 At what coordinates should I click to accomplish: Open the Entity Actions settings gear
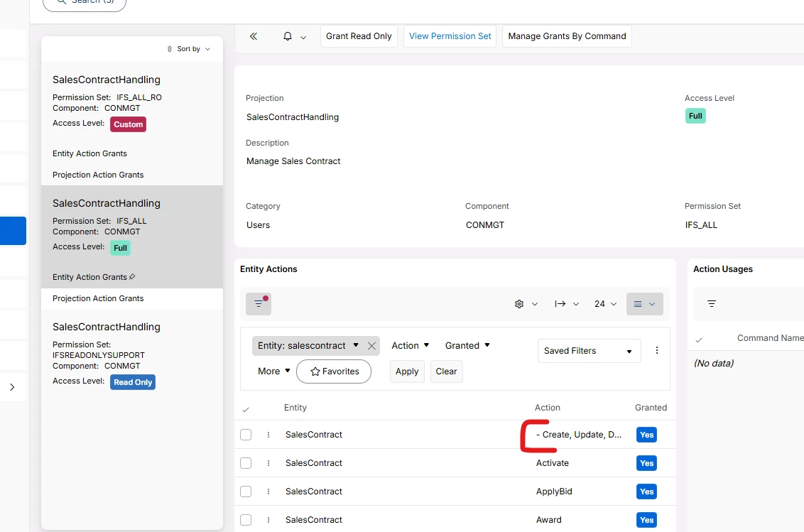[x=519, y=304]
